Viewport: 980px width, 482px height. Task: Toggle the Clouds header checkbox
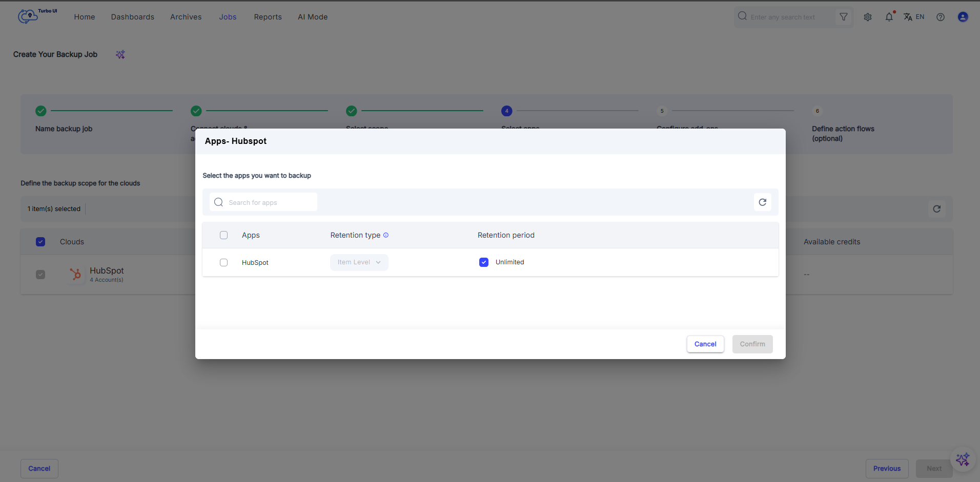click(x=40, y=242)
